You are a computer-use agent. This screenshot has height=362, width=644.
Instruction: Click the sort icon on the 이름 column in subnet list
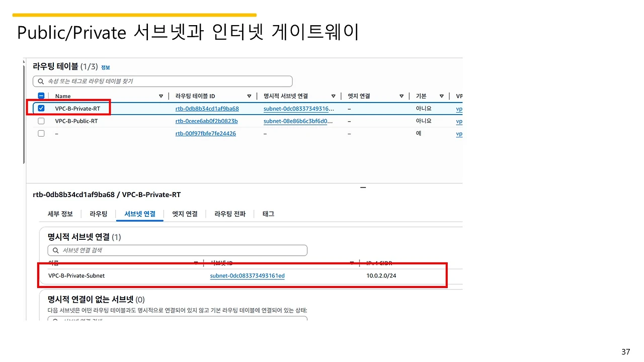196,263
